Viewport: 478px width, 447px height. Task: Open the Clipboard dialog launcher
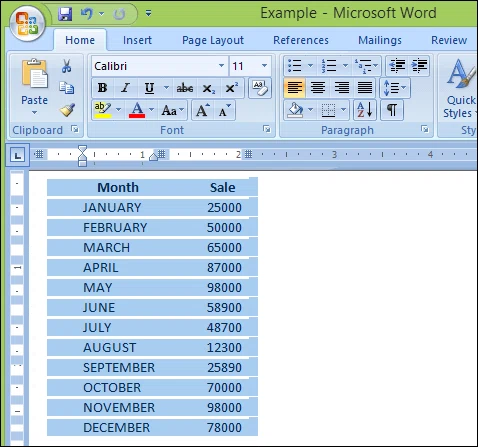click(75, 129)
